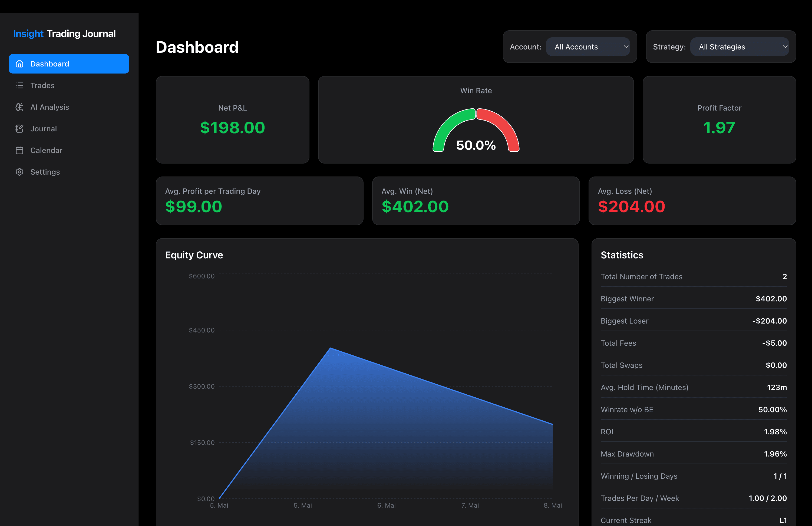812x526 pixels.
Task: Open the All Strategies dropdown
Action: pos(740,47)
